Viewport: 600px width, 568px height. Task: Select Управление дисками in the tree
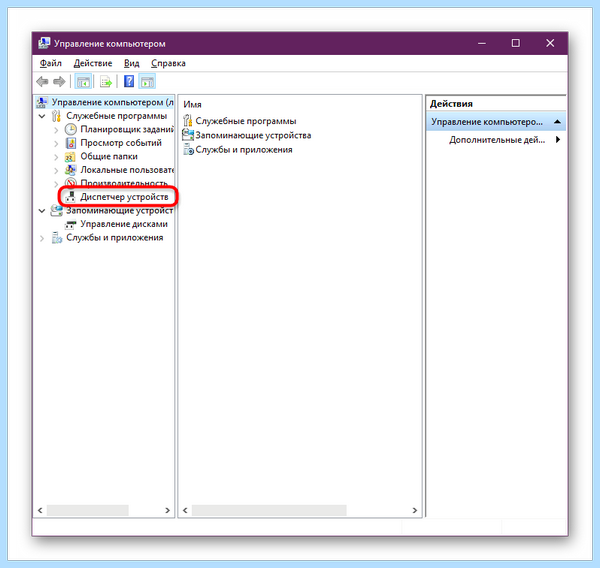pos(124,224)
